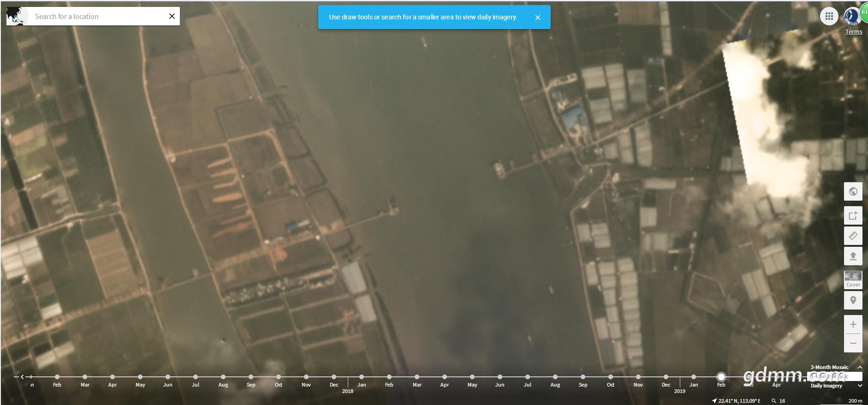Screen dimensions: 868x405
Task: Jump to Jul 2018 timeline marker
Action: pyautogui.click(x=528, y=377)
